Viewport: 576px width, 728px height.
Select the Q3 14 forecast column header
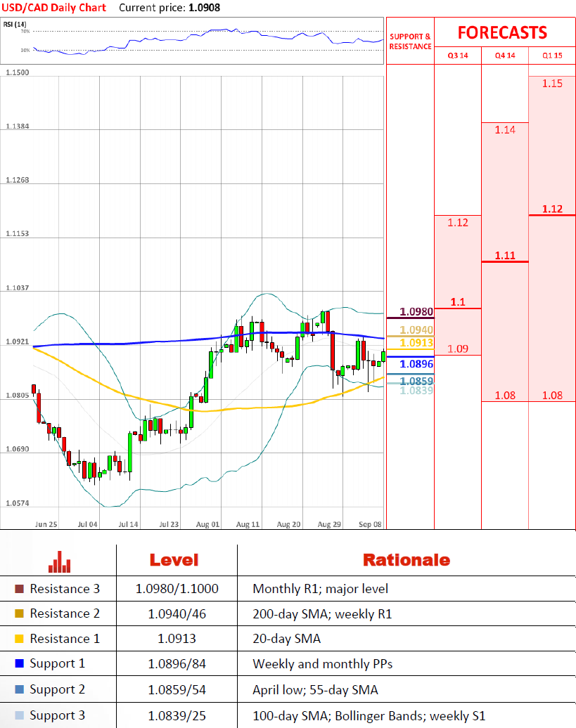coord(458,56)
